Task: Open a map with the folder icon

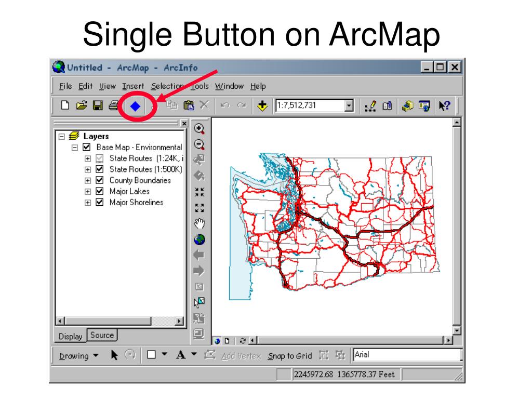Action: [x=82, y=105]
